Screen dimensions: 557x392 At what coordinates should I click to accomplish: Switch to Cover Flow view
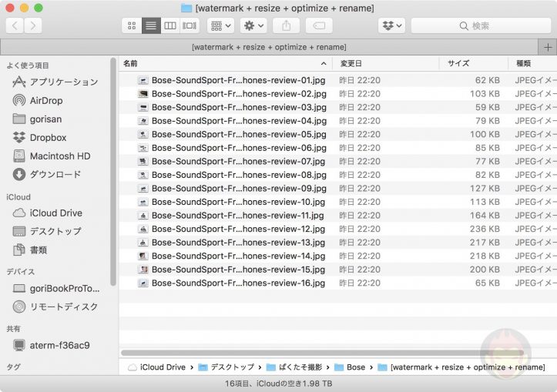click(190, 25)
